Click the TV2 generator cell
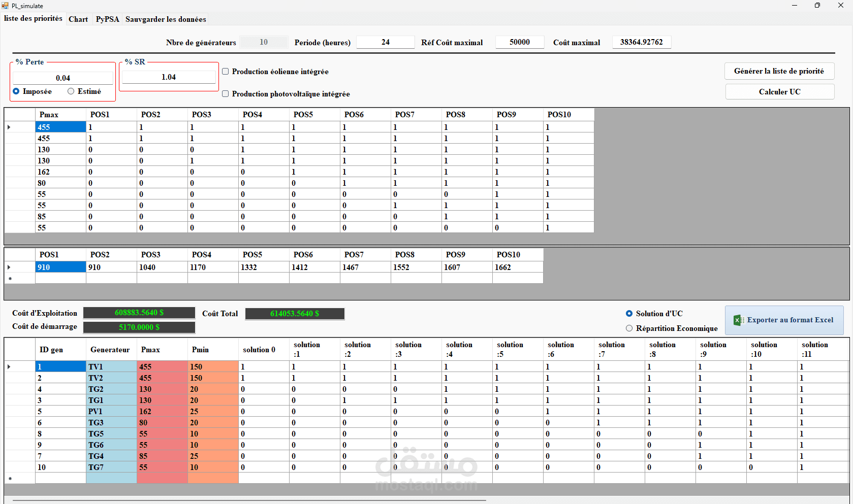853x504 pixels. point(111,378)
